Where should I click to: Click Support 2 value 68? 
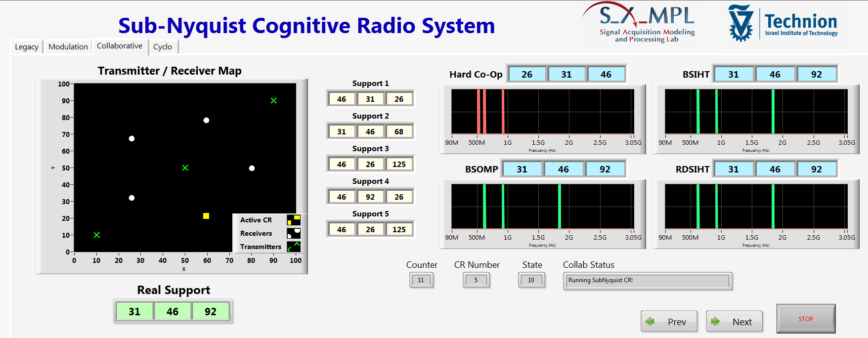399,131
